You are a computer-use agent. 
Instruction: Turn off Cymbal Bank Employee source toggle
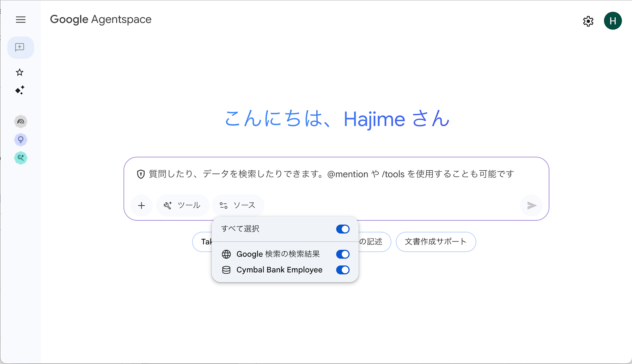[343, 270]
